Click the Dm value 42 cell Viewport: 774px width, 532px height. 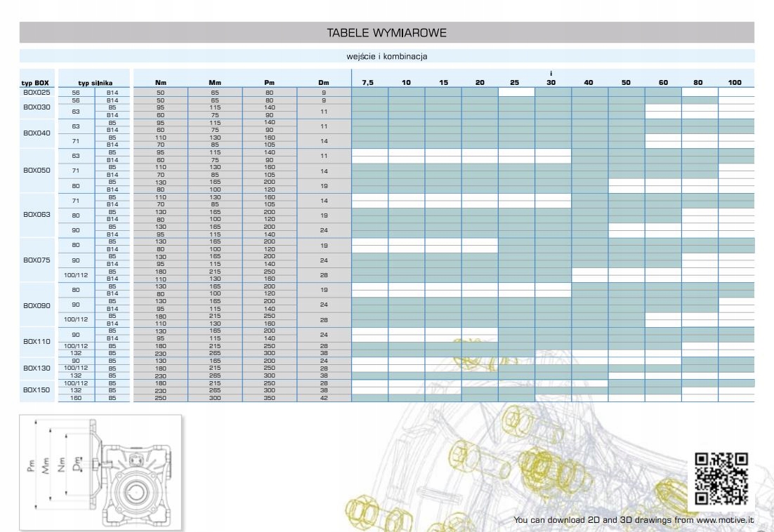point(324,398)
